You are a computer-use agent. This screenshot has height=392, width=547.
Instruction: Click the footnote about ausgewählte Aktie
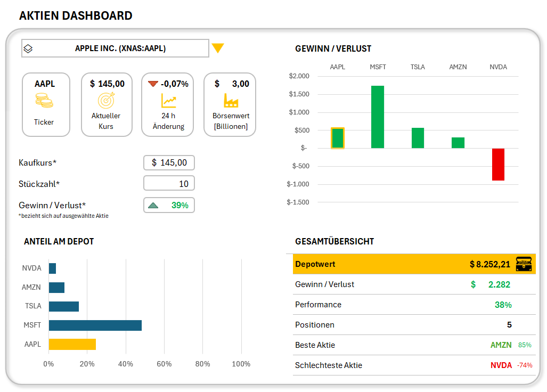click(63, 216)
